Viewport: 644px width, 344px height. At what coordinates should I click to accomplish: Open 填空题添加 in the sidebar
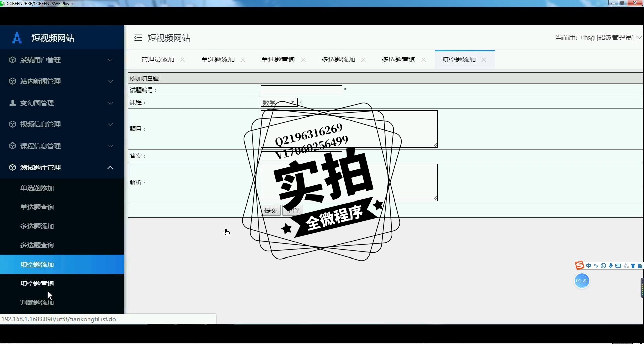[x=62, y=265]
